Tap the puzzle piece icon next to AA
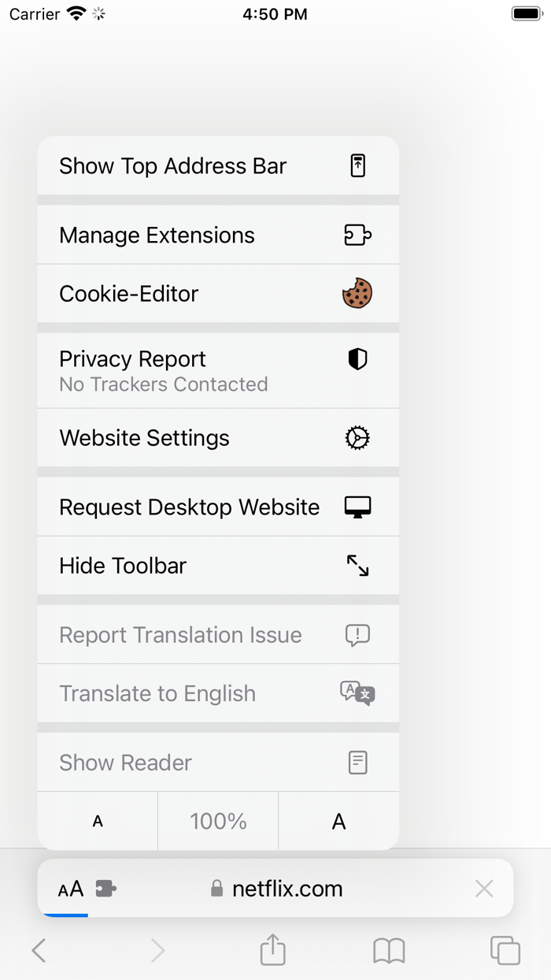Viewport: 551px width, 980px height. coord(105,887)
